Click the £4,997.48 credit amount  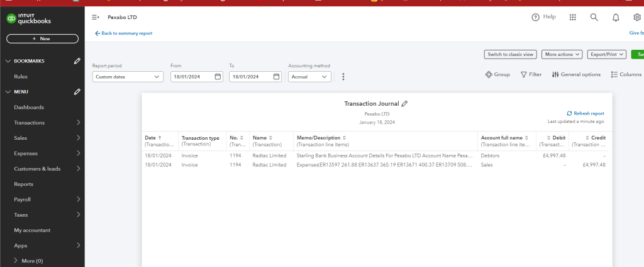click(594, 165)
